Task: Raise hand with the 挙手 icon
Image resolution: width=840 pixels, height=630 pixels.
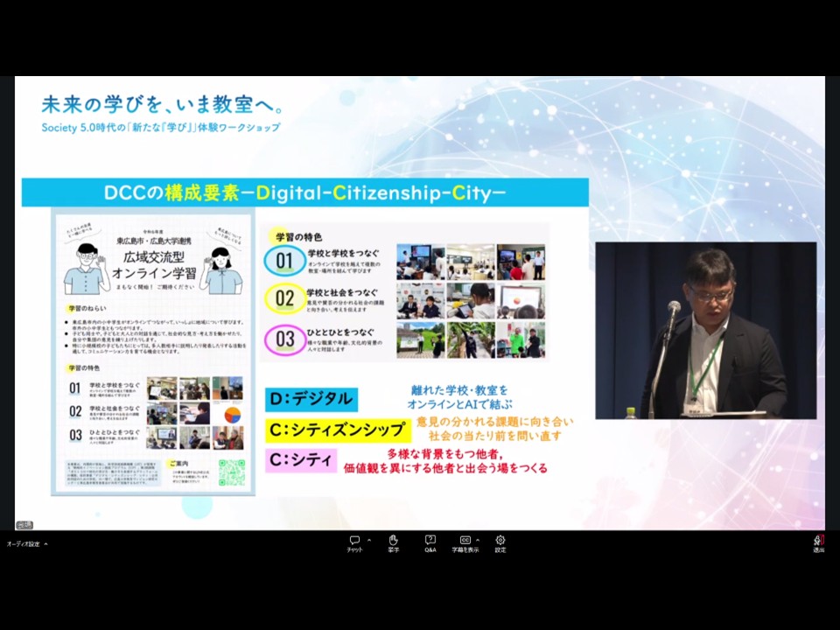Action: pyautogui.click(x=393, y=543)
